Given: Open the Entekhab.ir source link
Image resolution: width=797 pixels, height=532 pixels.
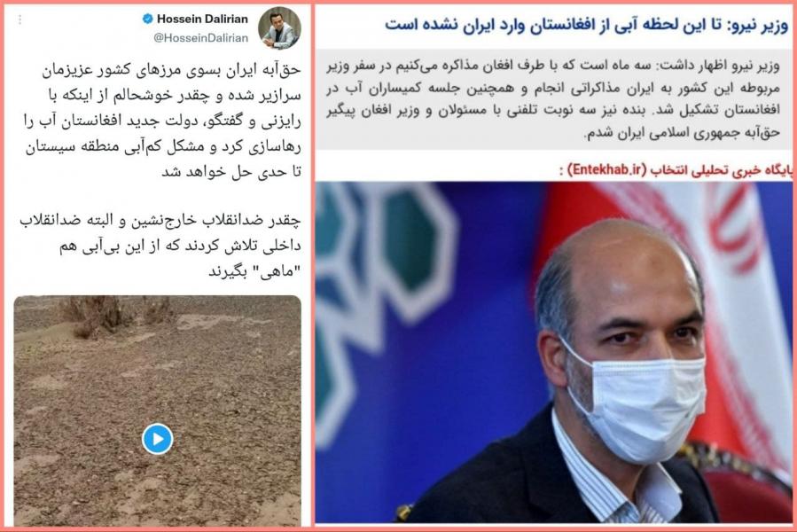Looking at the screenshot, I should pyautogui.click(x=606, y=169).
